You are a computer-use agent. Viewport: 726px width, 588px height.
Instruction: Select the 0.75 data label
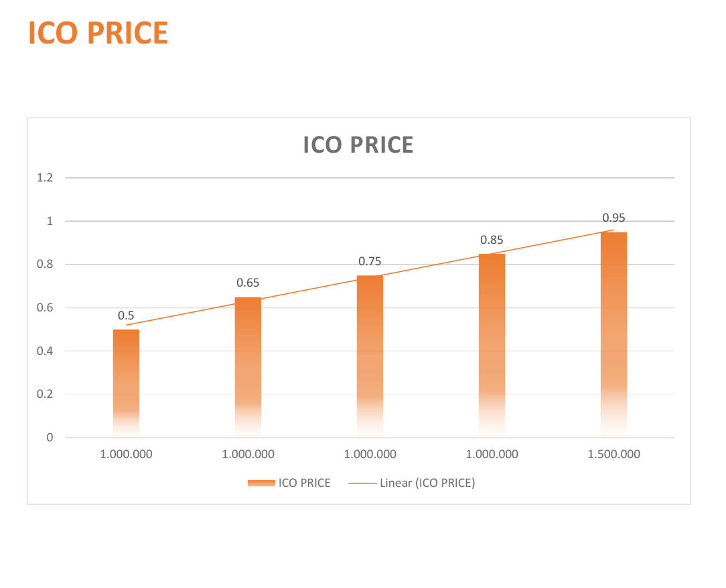370,262
